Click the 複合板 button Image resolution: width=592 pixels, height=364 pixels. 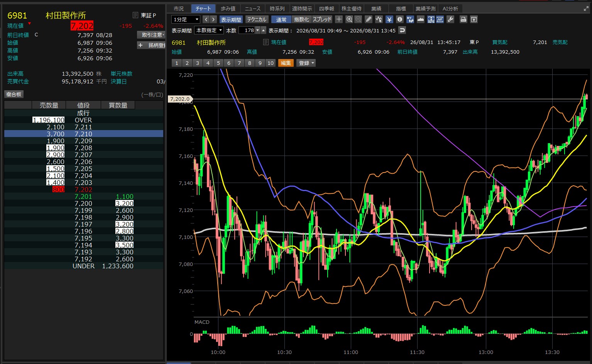[14, 94]
